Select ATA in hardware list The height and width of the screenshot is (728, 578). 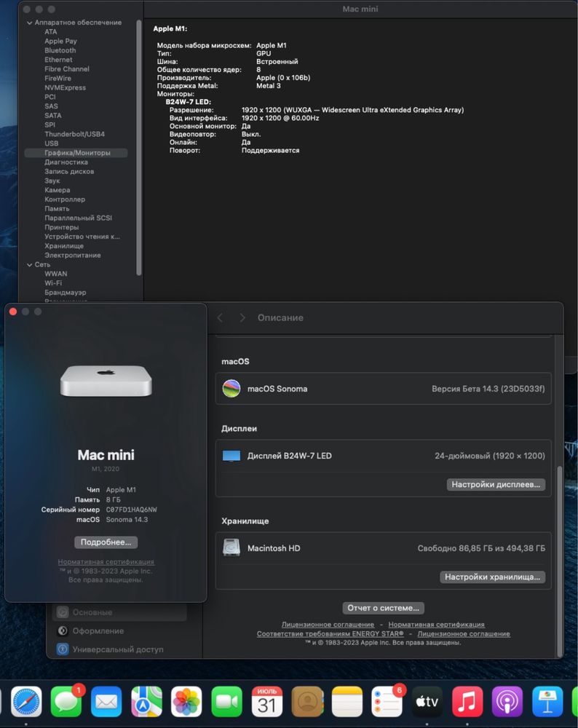(x=51, y=31)
